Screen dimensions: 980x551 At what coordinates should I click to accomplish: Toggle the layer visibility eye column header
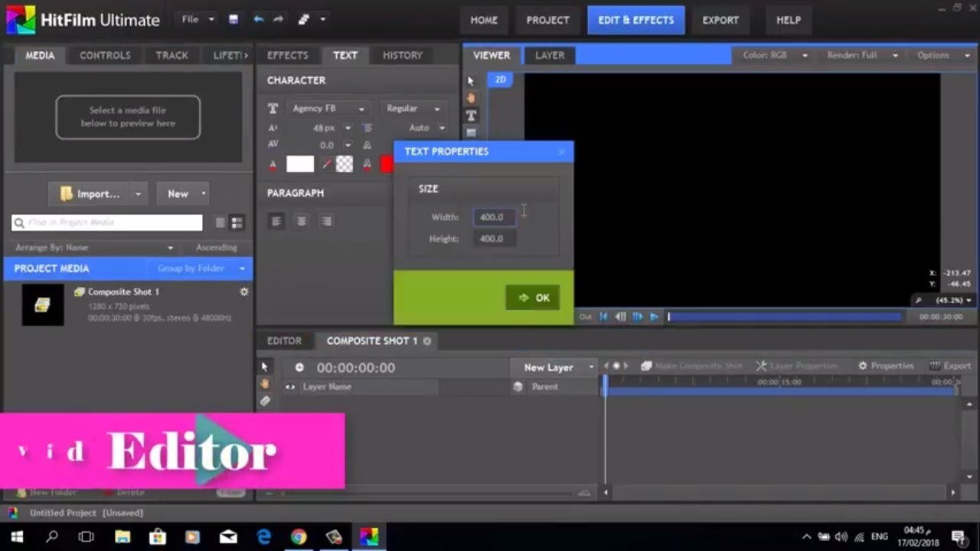[x=290, y=387]
